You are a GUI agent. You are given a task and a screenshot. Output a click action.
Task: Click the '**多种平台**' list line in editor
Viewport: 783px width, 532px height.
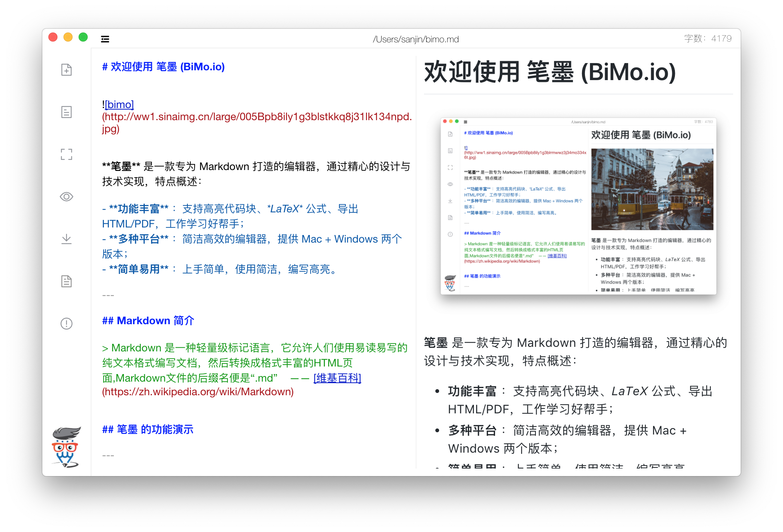point(252,246)
